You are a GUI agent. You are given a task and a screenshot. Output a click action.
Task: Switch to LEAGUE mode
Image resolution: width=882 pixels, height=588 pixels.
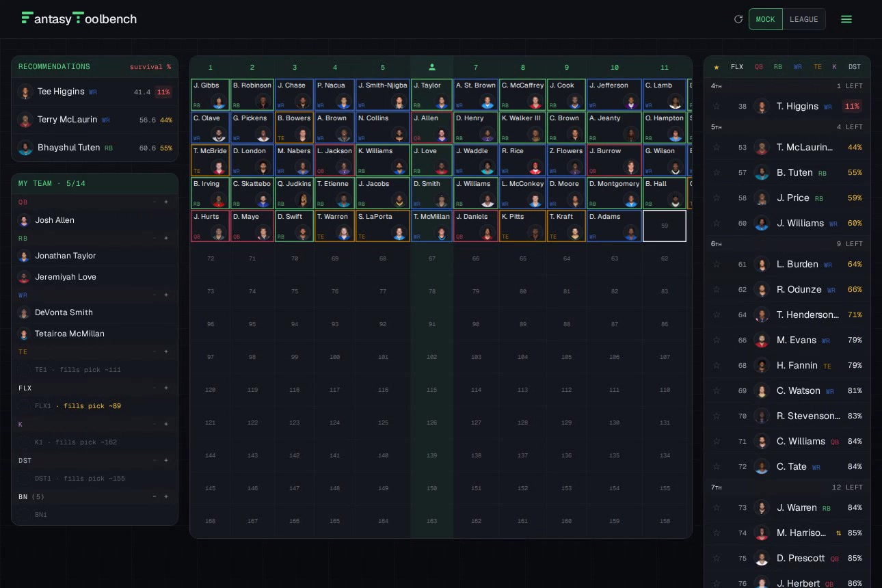[x=804, y=19]
